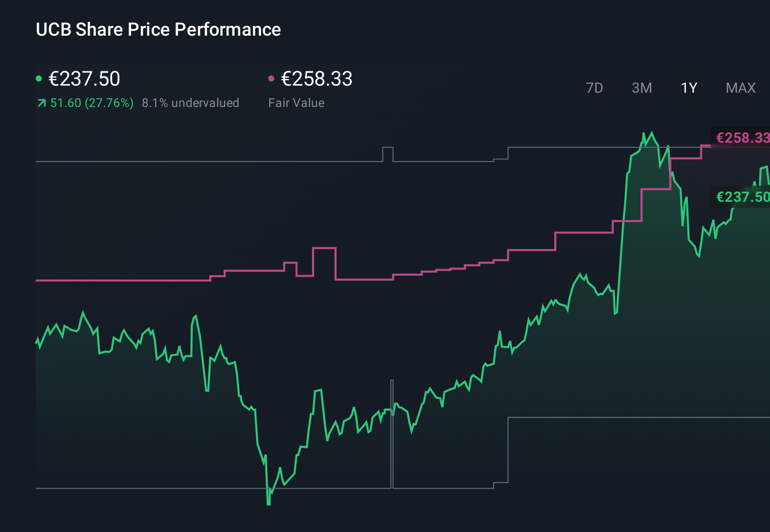
Task: Click the €237.50 current price figure
Action: [x=84, y=78]
